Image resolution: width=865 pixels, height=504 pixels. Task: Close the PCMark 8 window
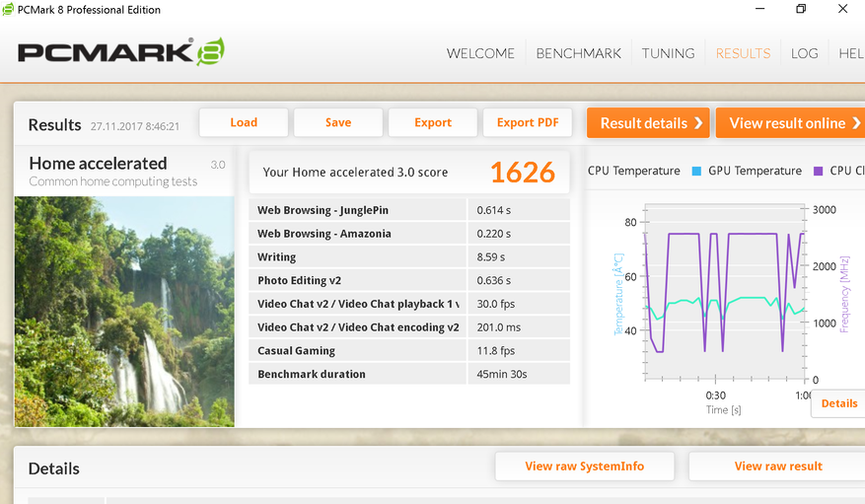coord(843,9)
